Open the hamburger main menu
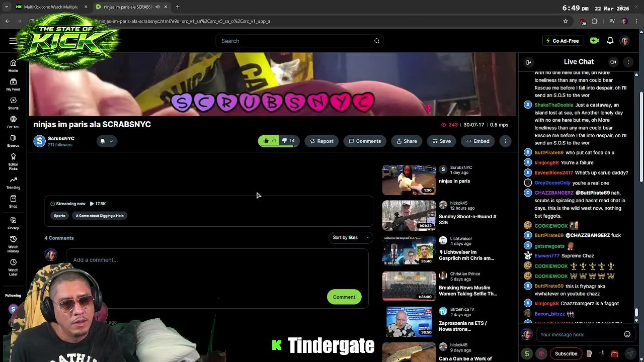This screenshot has width=644, height=362. pyautogui.click(x=12, y=41)
